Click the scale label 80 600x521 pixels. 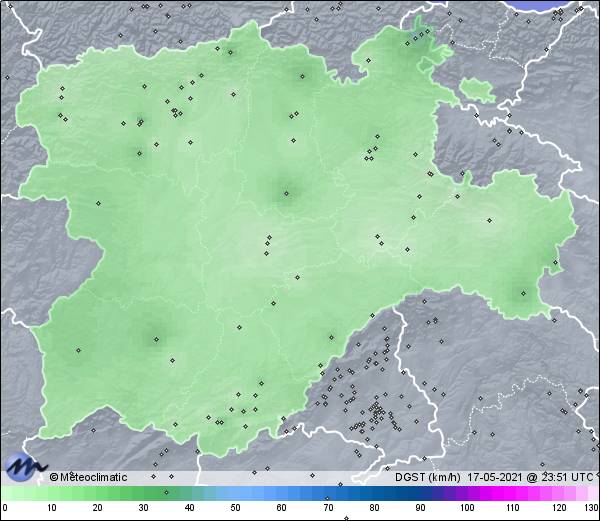[374, 508]
